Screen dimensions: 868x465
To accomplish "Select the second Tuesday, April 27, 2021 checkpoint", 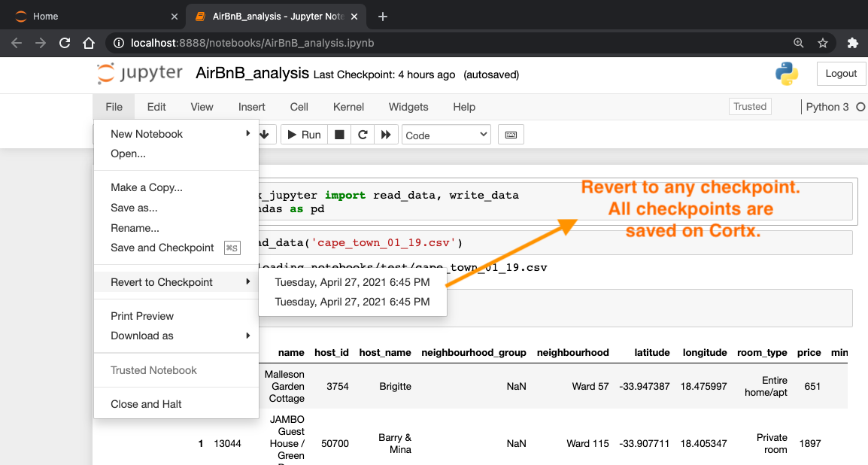I will tap(353, 302).
